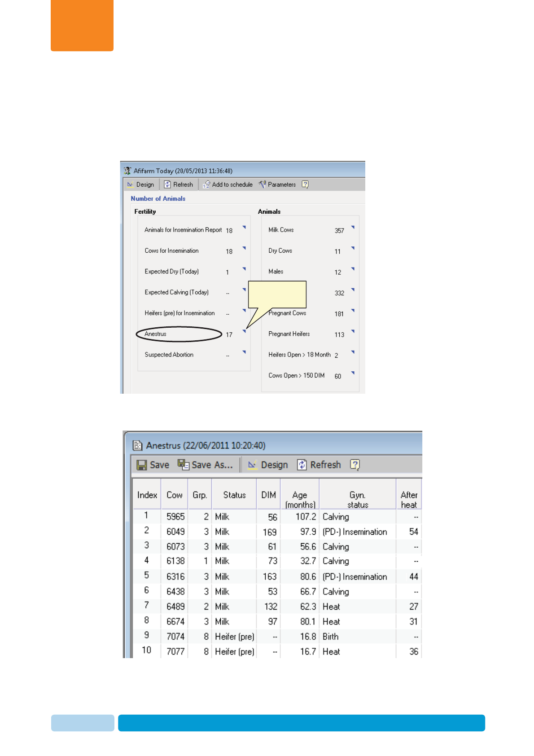Expand arrow next to Pregnant Cows
Viewport: 534px width, 756px height.
(353, 310)
